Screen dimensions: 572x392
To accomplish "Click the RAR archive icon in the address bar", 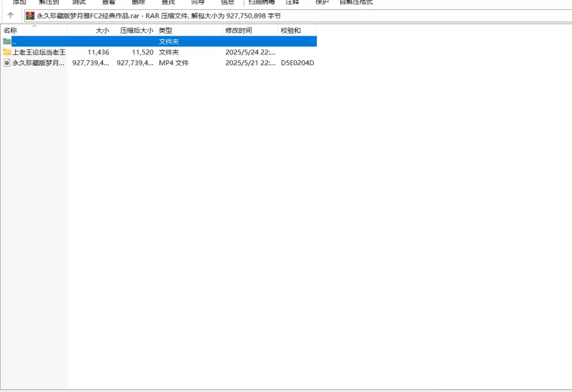I will click(30, 16).
